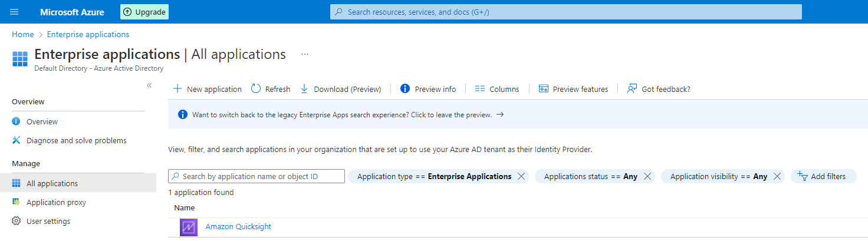This screenshot has height=241, width=868.
Task: Click the Got feedback? button
Action: point(659,89)
